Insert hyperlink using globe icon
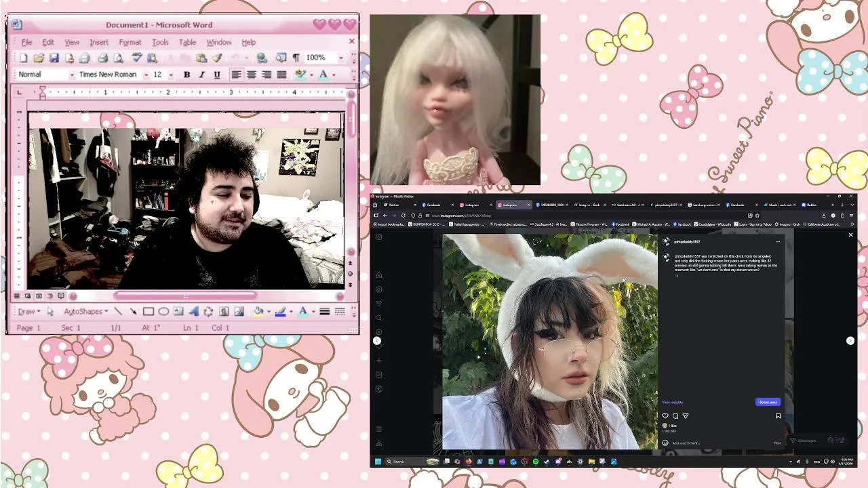The image size is (868, 488). 262,58
